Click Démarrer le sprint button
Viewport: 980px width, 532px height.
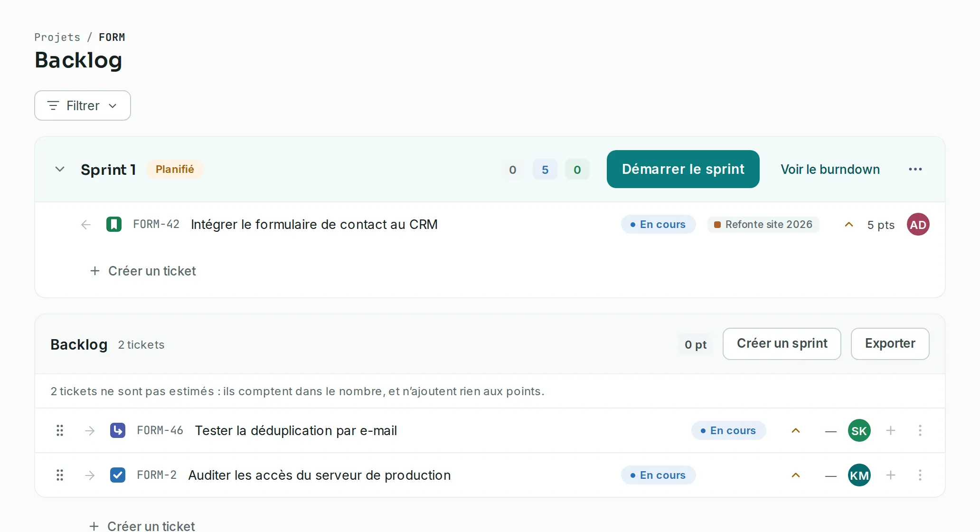683,169
